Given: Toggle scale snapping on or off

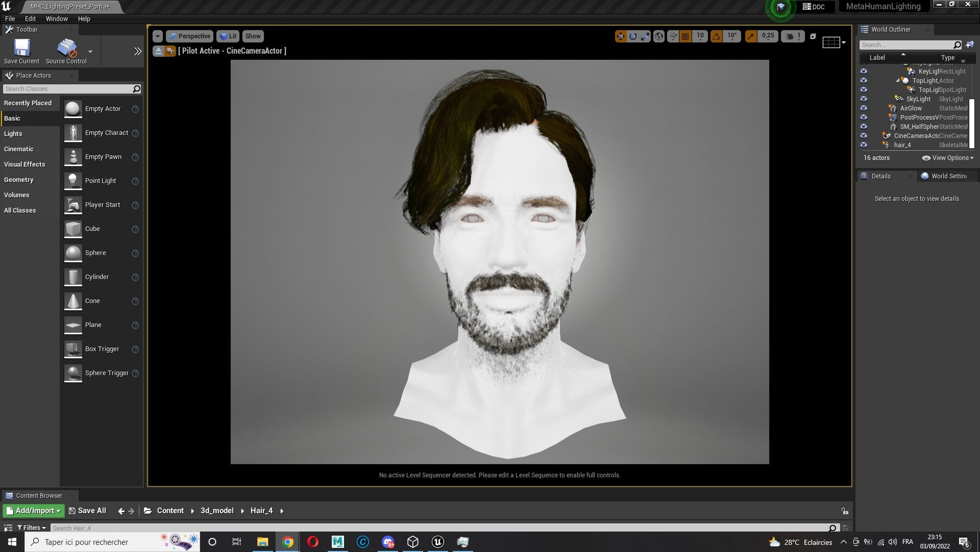Looking at the screenshot, I should click(x=751, y=37).
